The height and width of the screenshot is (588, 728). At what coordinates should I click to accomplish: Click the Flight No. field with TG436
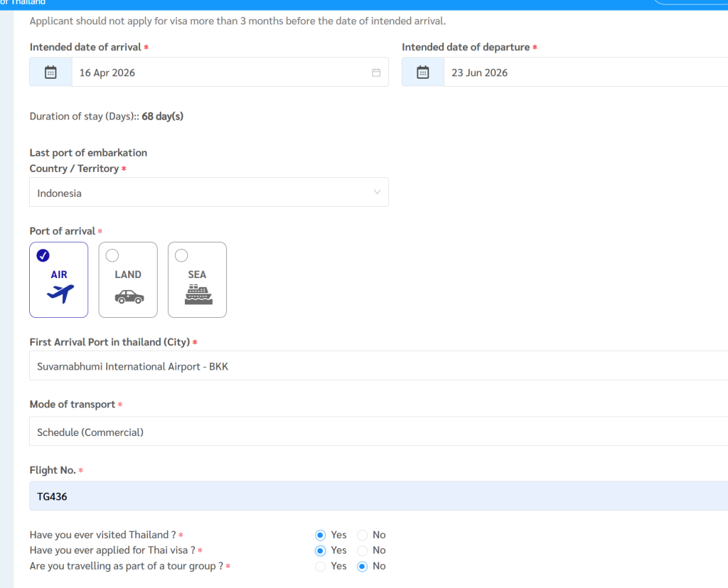(377, 496)
